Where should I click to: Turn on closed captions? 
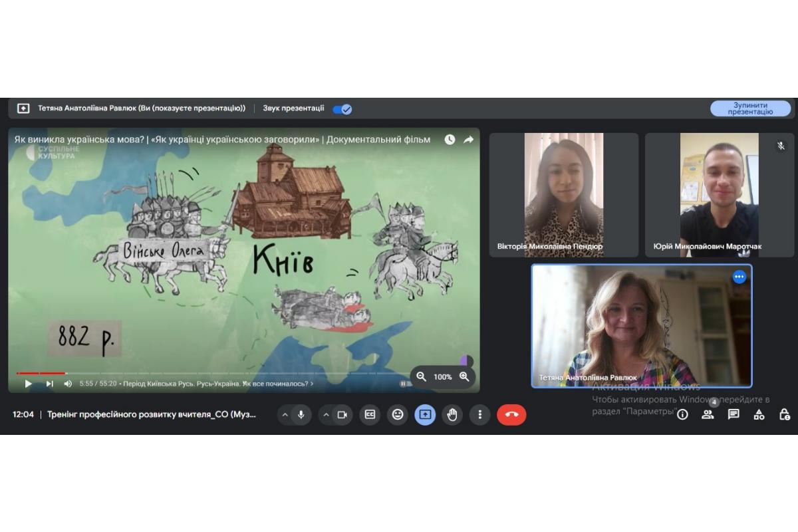370,415
